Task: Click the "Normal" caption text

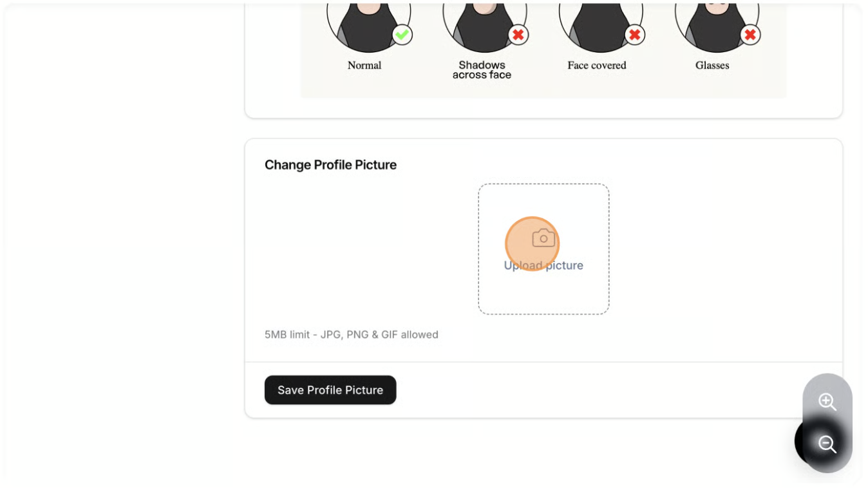Action: (x=364, y=65)
